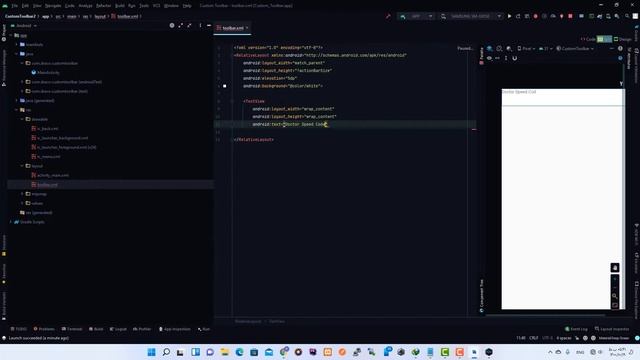Open the Edit menu
Viewport: 640px width, 360px height.
[x=25, y=6]
